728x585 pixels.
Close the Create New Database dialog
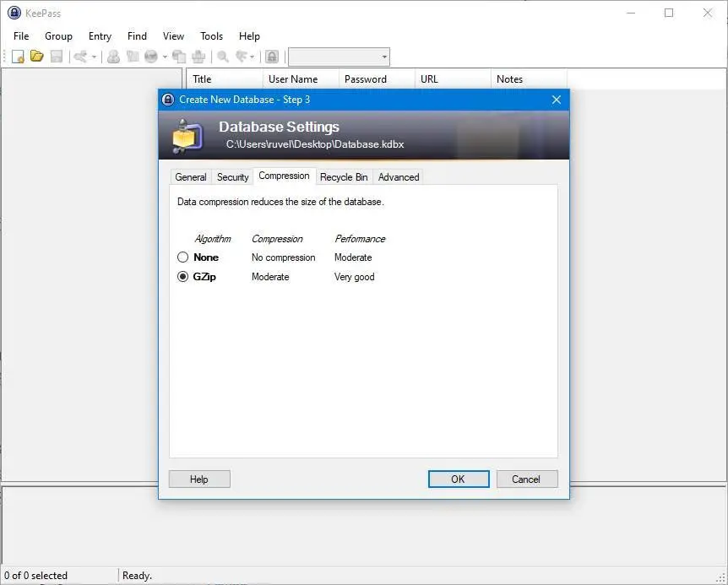557,100
